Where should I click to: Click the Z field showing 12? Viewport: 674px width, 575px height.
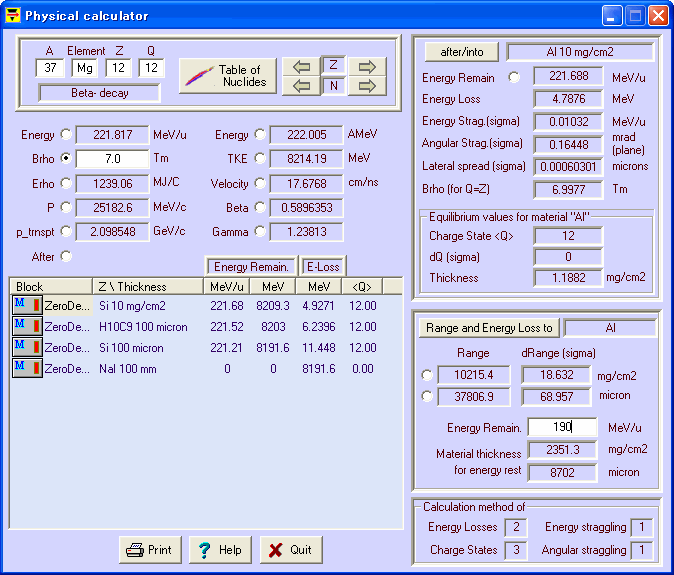click(118, 68)
